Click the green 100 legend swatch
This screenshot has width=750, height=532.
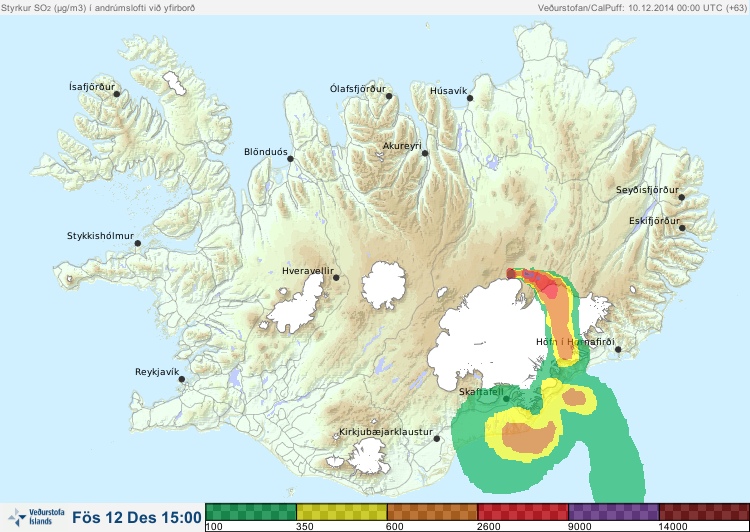click(x=251, y=512)
